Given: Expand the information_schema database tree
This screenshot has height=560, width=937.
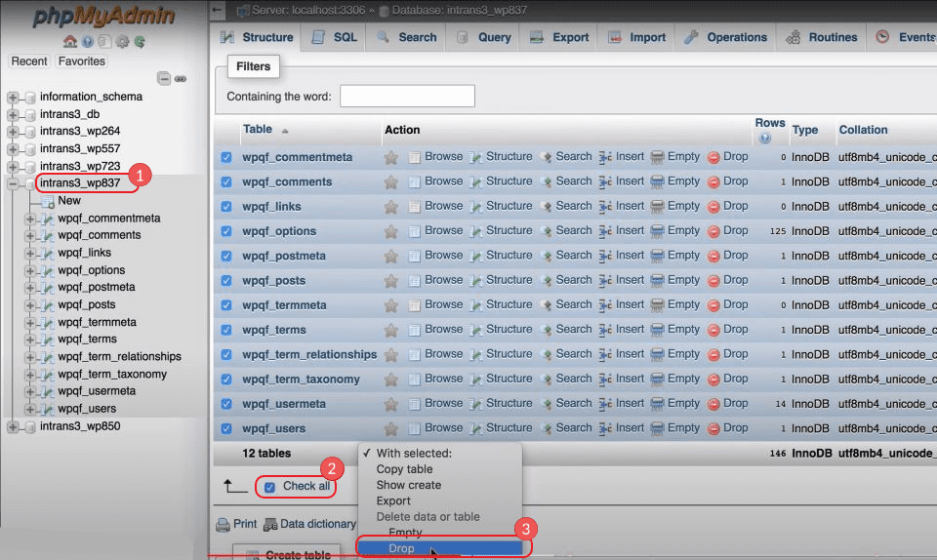Looking at the screenshot, I should pyautogui.click(x=14, y=97).
